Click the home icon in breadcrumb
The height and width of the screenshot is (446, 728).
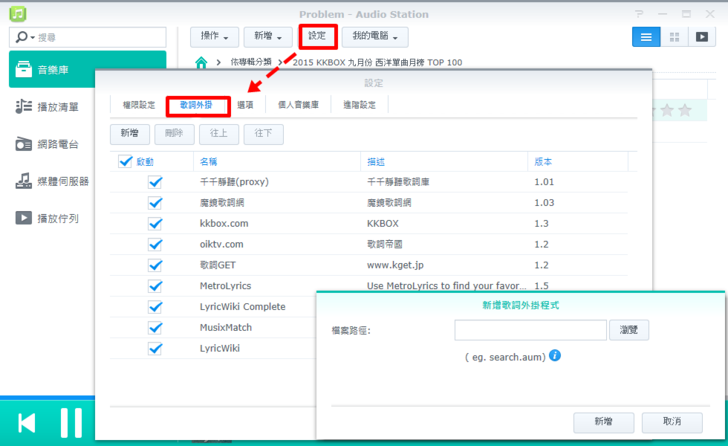pyautogui.click(x=202, y=63)
